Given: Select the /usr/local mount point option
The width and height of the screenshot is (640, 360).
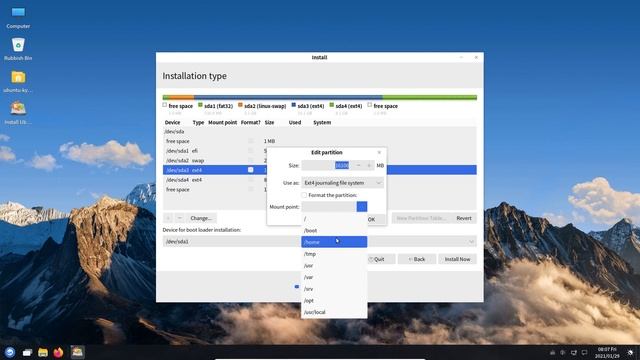Looking at the screenshot, I should [x=334, y=312].
